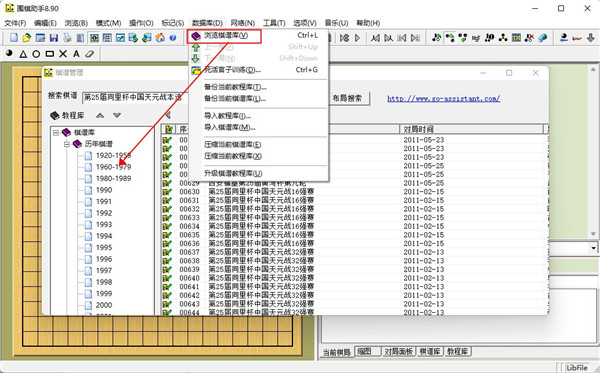Click the single triangle play icon
600x373 pixels.
358,38
